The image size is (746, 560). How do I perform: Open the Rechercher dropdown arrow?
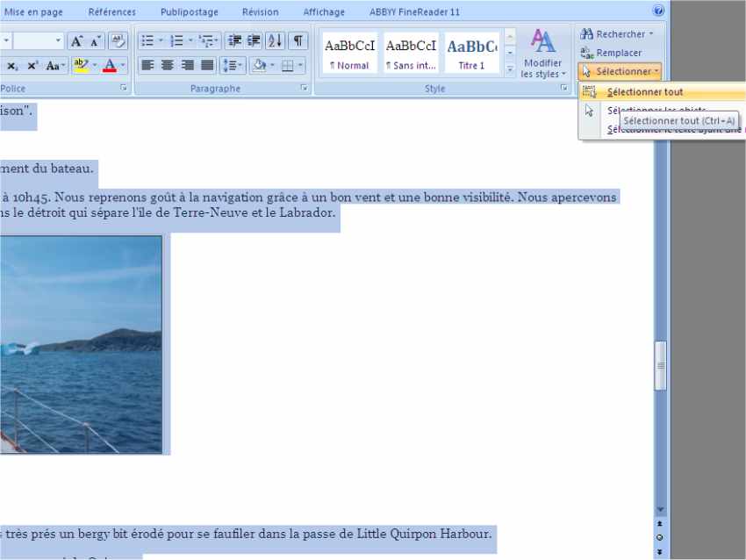(x=650, y=33)
